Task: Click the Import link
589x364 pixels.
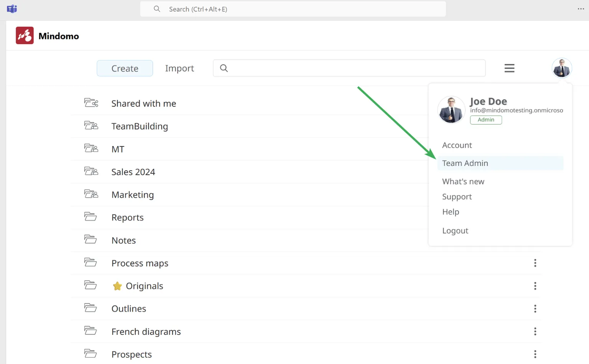Action: [179, 68]
